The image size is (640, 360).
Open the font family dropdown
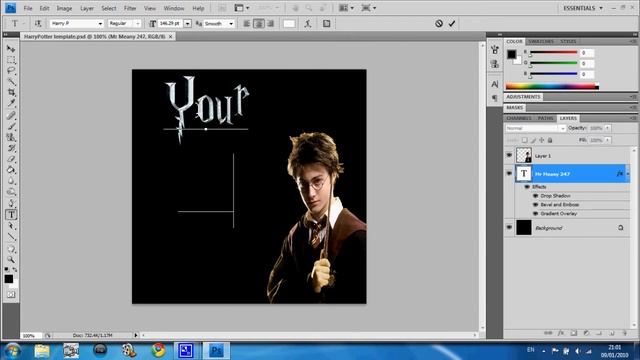click(100, 24)
